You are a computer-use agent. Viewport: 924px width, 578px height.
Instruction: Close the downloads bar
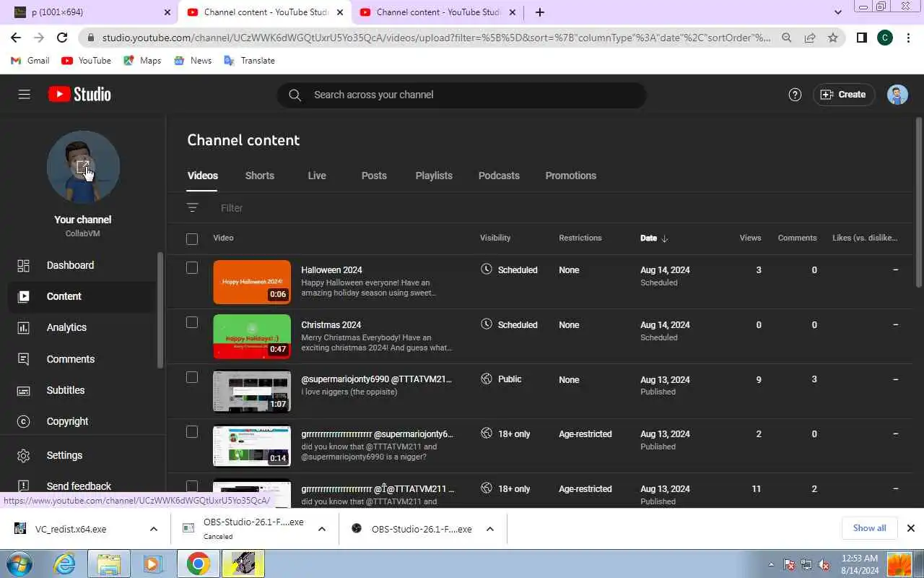click(910, 528)
